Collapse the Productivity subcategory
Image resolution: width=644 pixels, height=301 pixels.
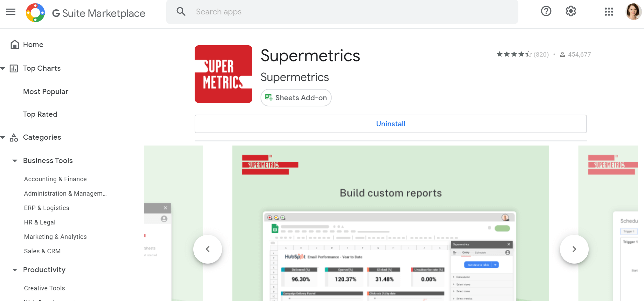point(15,270)
